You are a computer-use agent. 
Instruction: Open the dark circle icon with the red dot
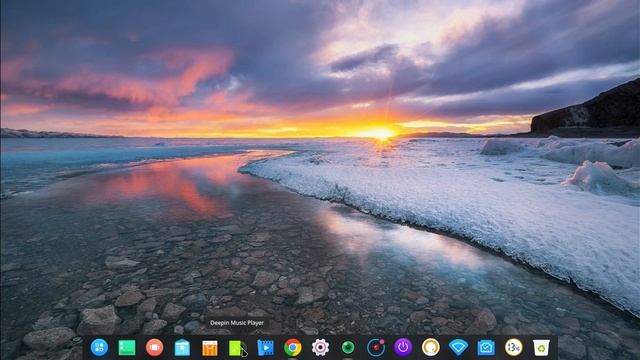point(376,347)
